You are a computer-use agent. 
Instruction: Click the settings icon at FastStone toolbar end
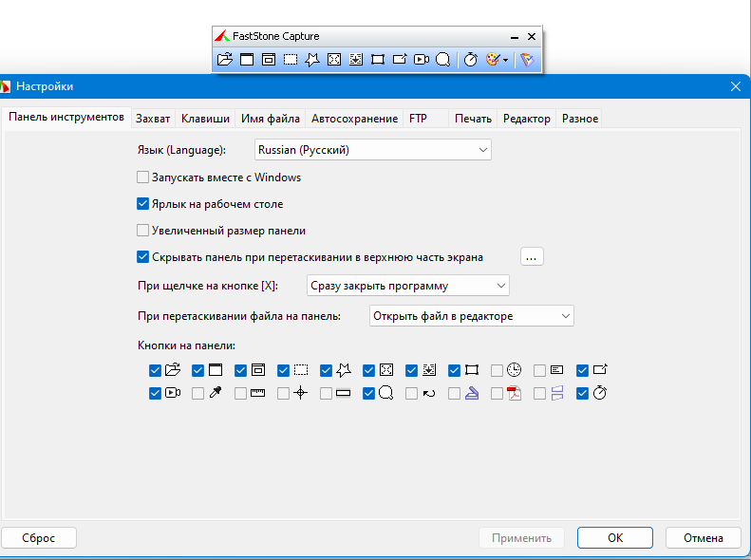point(527,60)
